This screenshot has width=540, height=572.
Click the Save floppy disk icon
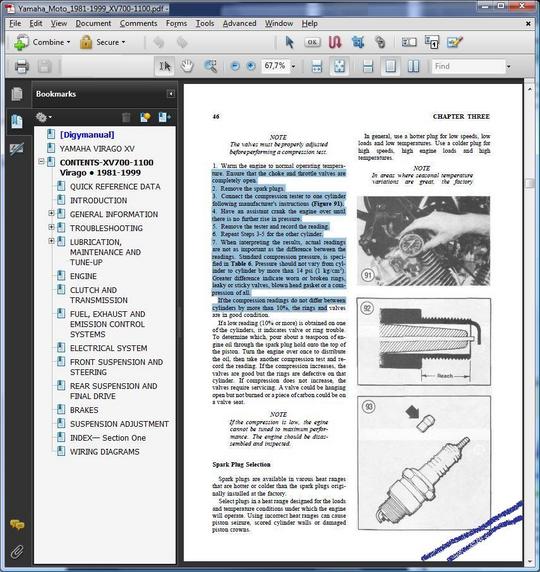coord(45,66)
